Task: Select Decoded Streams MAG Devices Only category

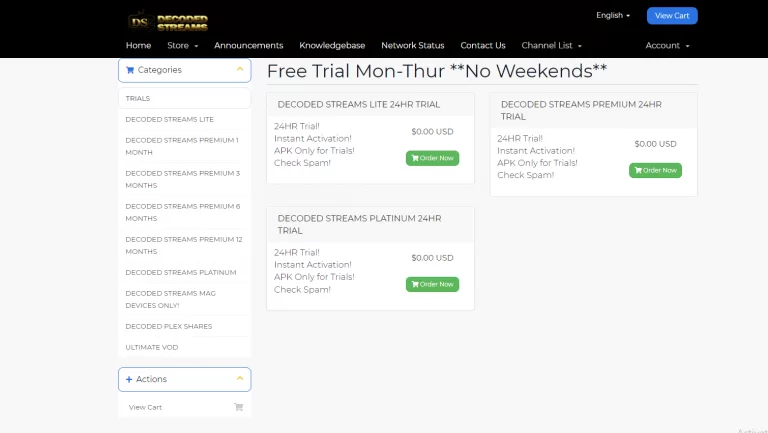Action: [185, 299]
